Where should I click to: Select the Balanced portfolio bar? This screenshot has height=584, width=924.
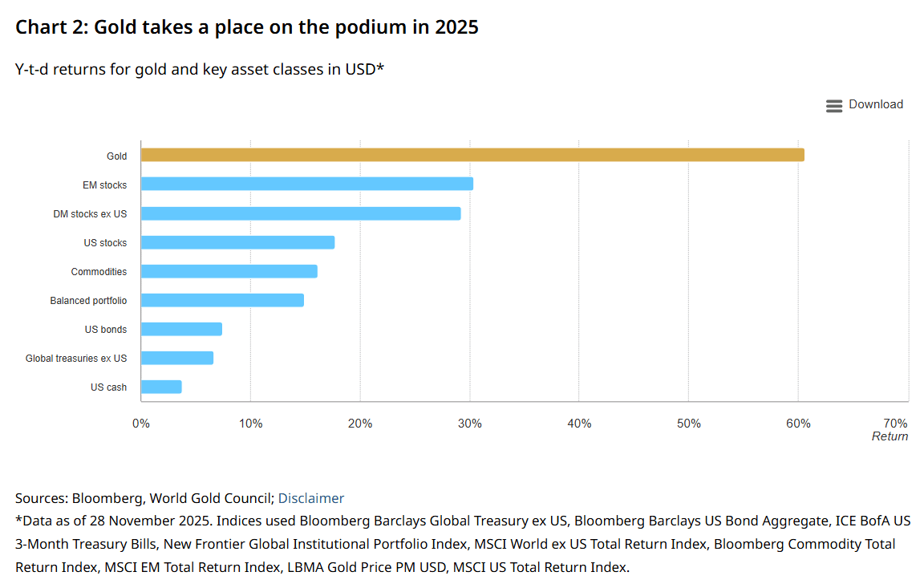pos(223,300)
